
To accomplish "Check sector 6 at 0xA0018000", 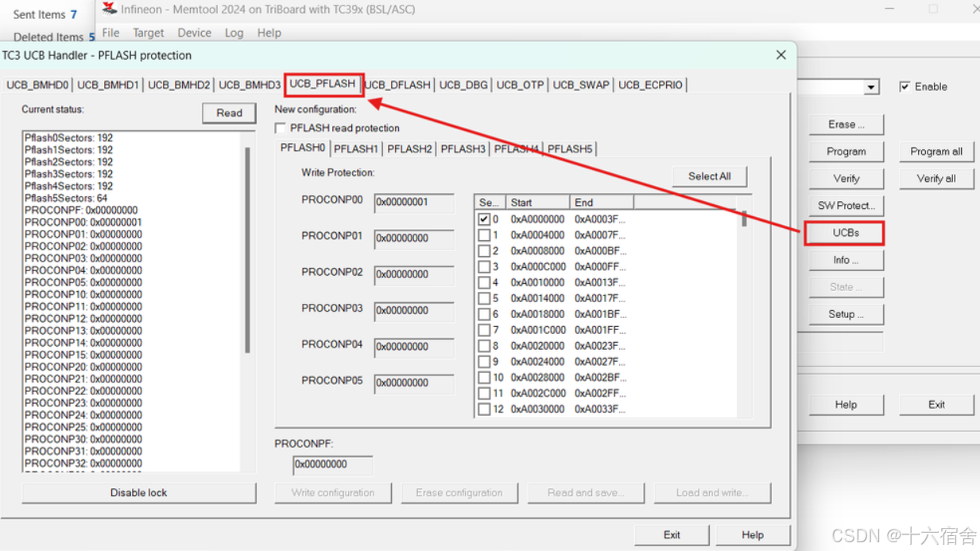I will (484, 314).
